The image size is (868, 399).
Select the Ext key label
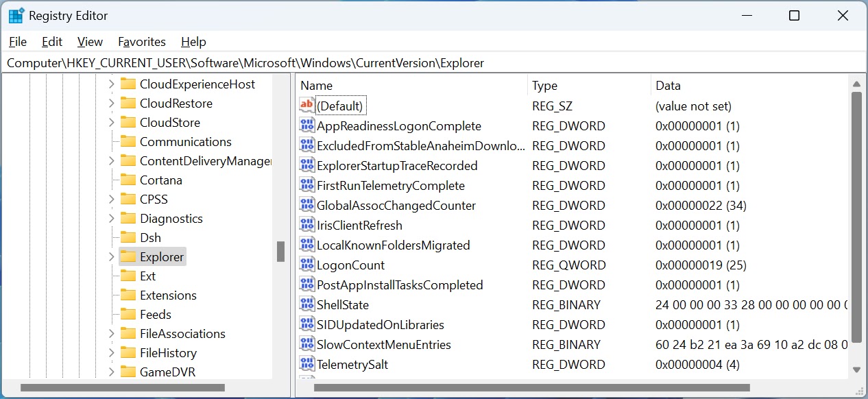147,276
